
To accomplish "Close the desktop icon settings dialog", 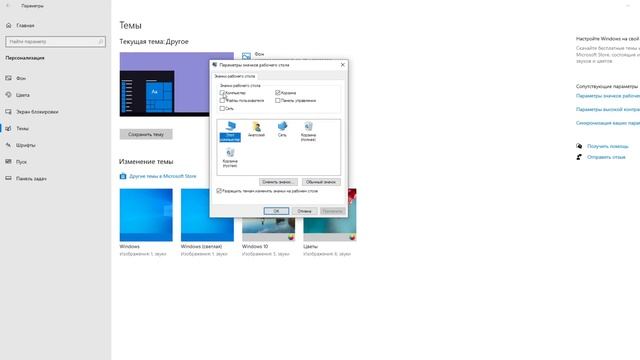I will (x=342, y=64).
